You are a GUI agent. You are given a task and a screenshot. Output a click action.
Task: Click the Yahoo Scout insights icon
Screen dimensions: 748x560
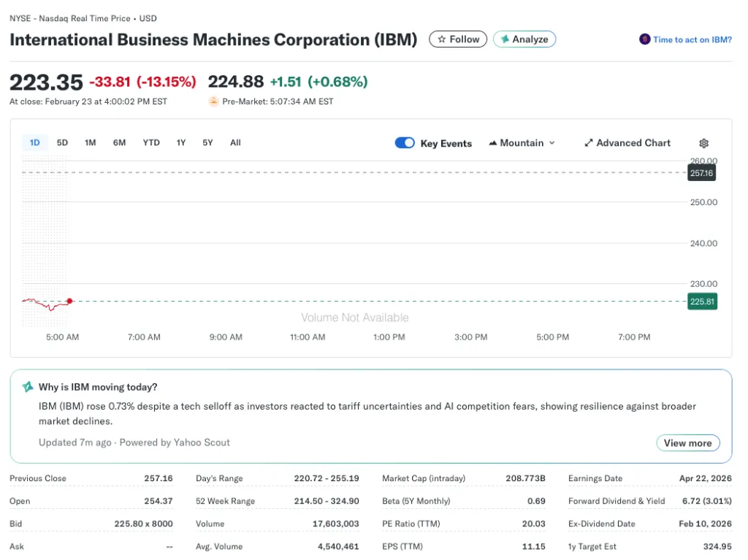(x=29, y=387)
